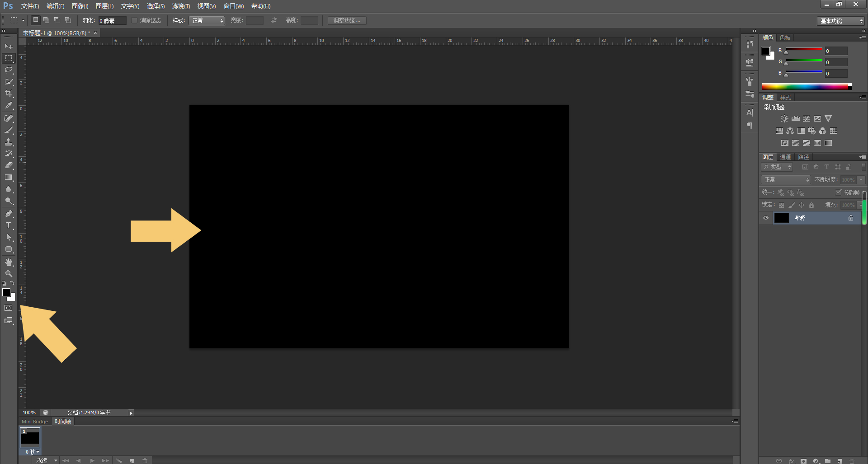Image resolution: width=868 pixels, height=464 pixels.
Task: Swap foreground and background colors
Action: coord(12,283)
